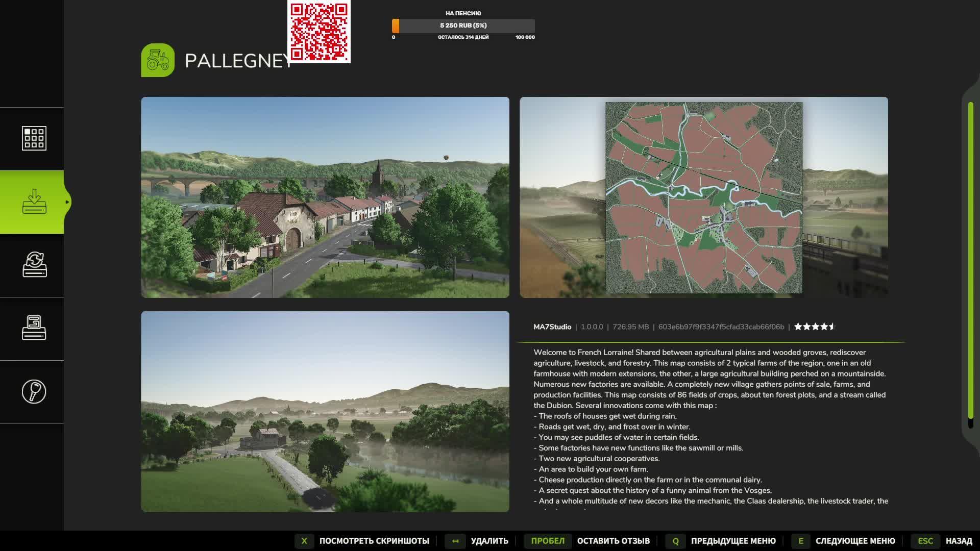
Task: Select the installed mods sidebar icon
Action: [34, 328]
